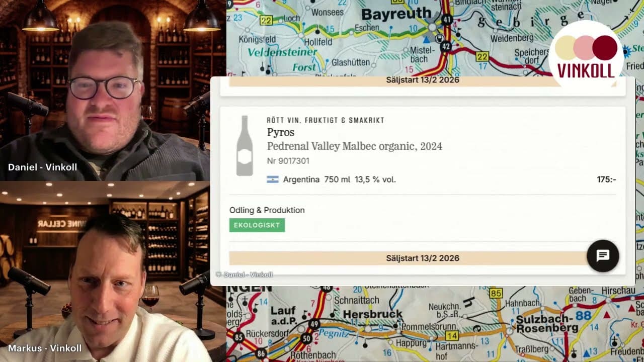This screenshot has width=644, height=362.
Task: Click Bayreuth on the map
Action: (x=396, y=14)
